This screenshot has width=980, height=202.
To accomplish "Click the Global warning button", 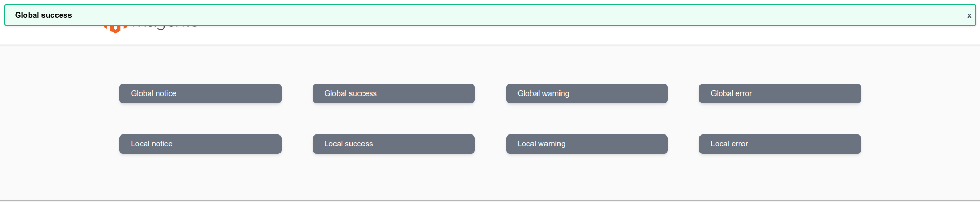I will [587, 93].
